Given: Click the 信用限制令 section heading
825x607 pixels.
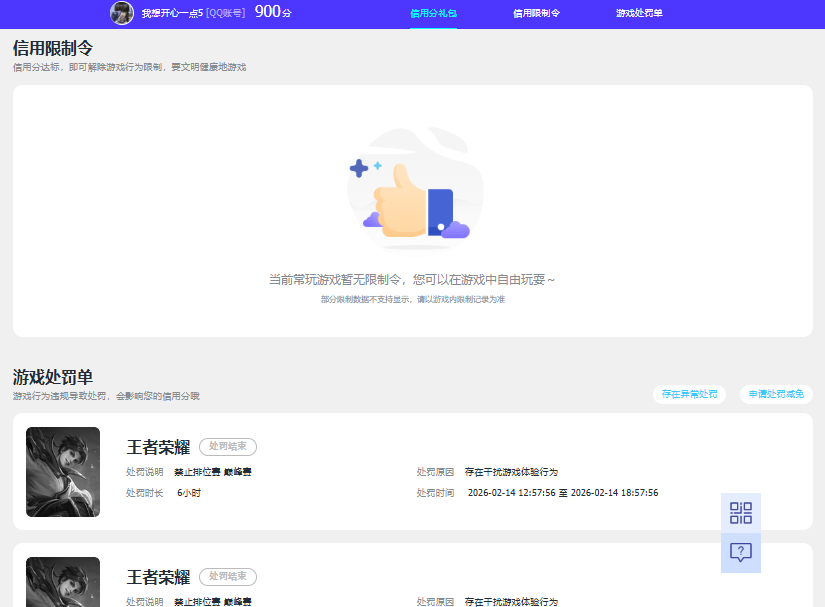Looking at the screenshot, I should pos(53,48).
